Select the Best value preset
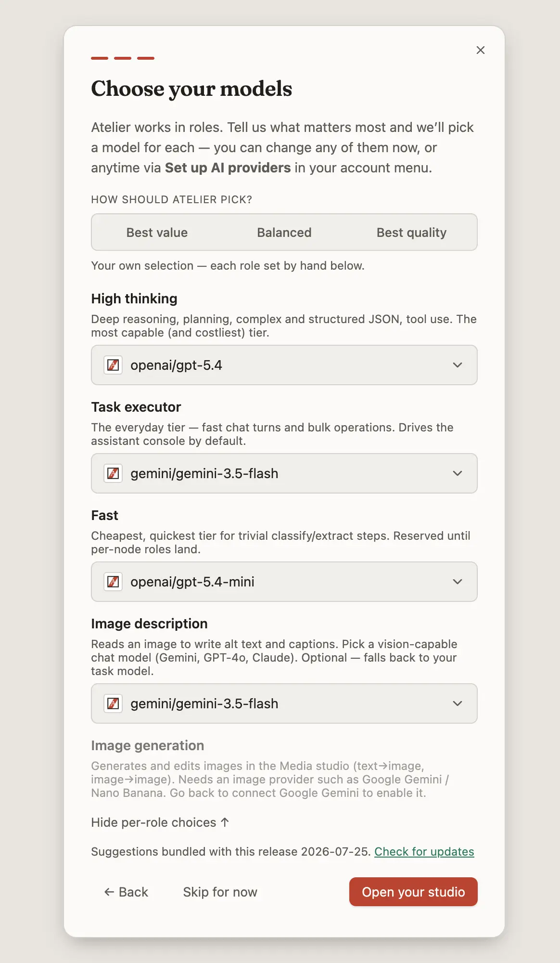 pyautogui.click(x=157, y=233)
